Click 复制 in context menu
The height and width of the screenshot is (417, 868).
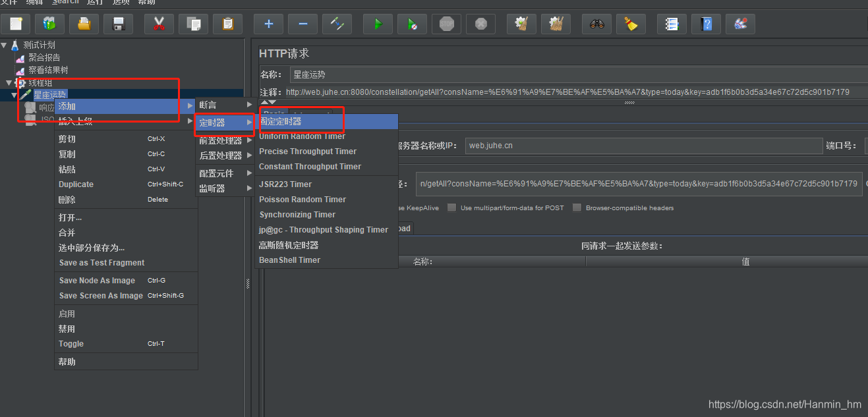pos(126,154)
